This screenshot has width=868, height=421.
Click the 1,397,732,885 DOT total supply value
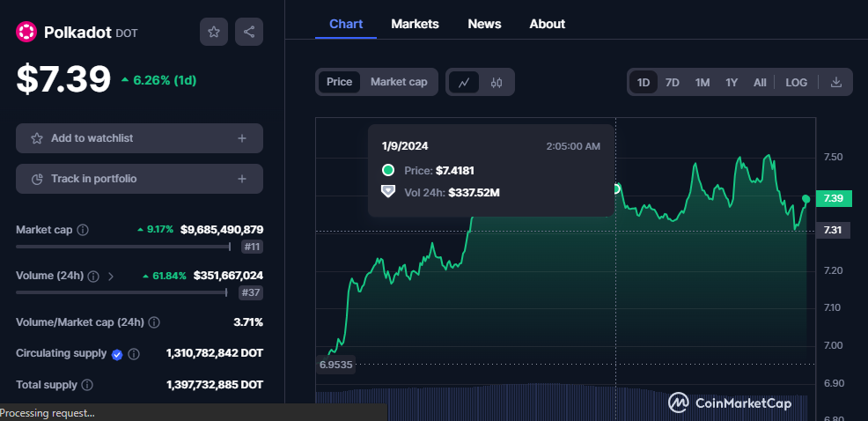click(x=215, y=384)
